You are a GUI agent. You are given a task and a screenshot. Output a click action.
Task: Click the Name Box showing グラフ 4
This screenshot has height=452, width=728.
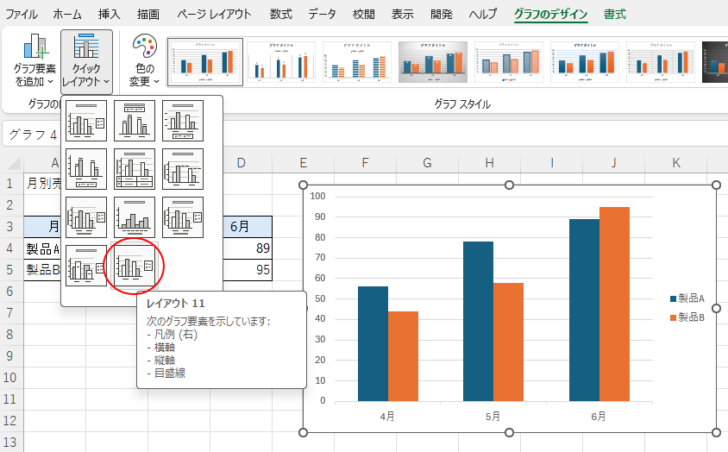[32, 135]
